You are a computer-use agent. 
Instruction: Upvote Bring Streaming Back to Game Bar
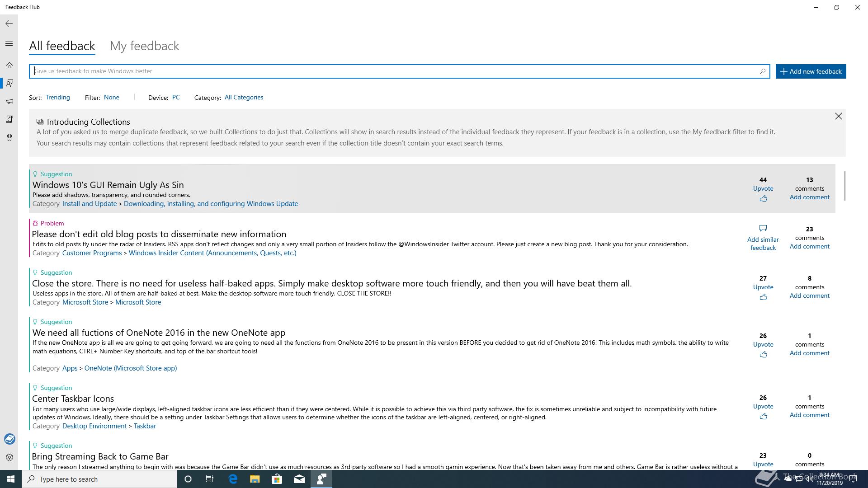(763, 464)
